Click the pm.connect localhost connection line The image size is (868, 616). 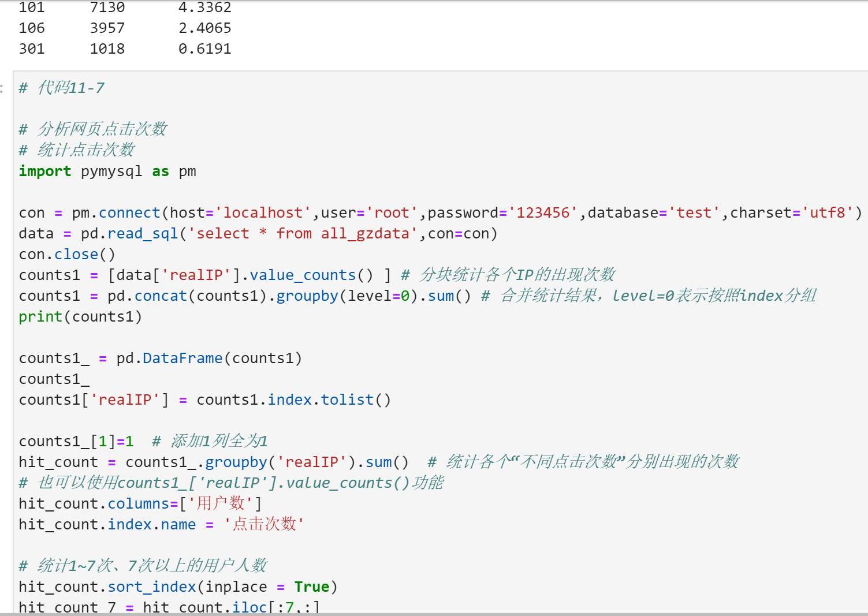pyautogui.click(x=439, y=213)
